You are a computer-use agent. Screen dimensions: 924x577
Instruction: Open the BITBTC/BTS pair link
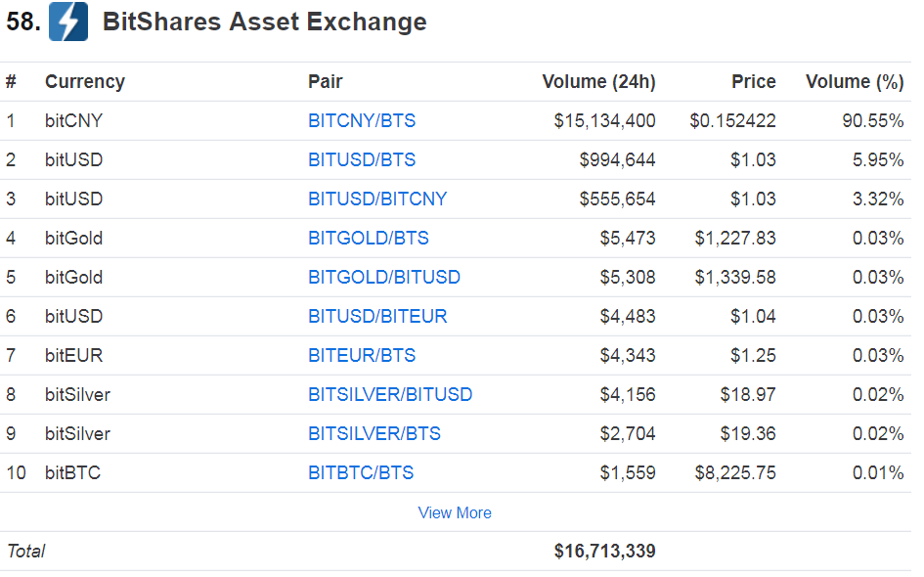361,472
